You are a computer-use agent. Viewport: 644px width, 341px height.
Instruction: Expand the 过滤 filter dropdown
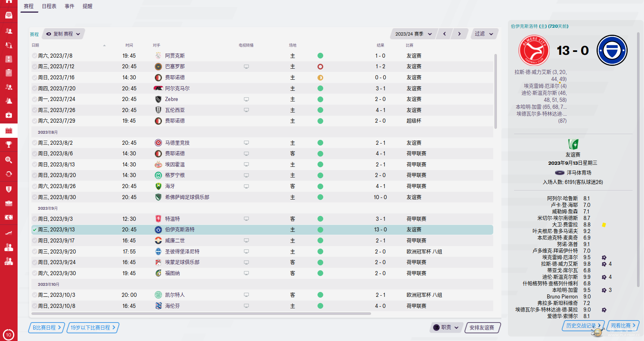tap(484, 34)
